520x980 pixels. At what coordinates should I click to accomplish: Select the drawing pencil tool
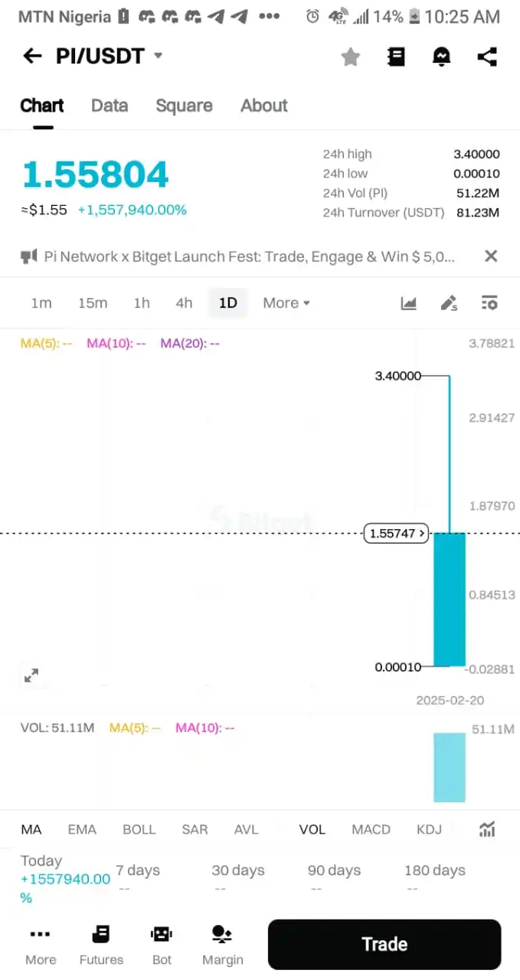click(x=449, y=303)
